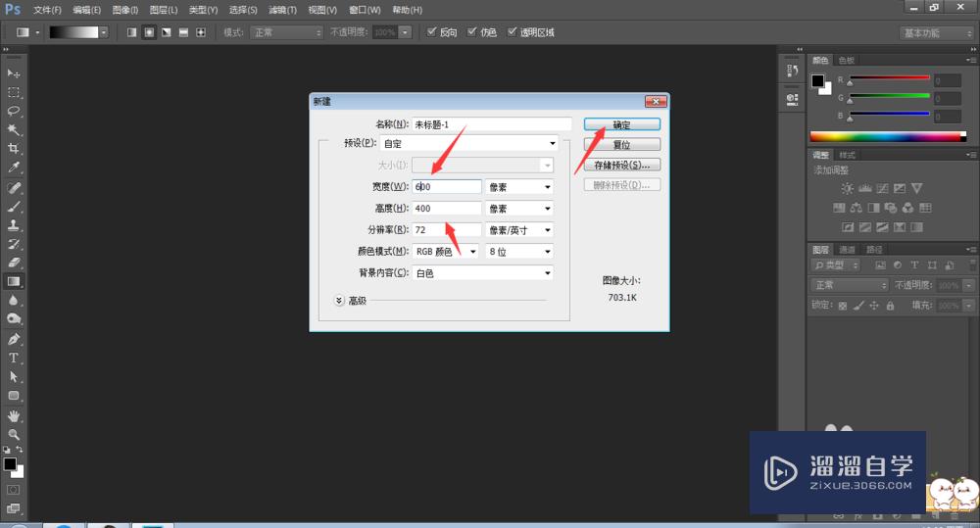Open the 预设 preset dropdown

point(468,144)
